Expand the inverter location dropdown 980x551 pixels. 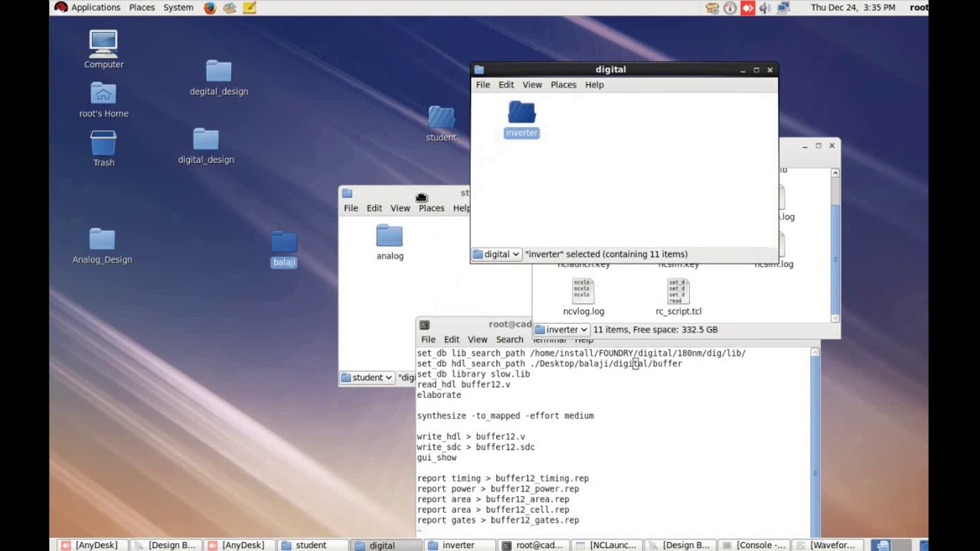(562, 330)
